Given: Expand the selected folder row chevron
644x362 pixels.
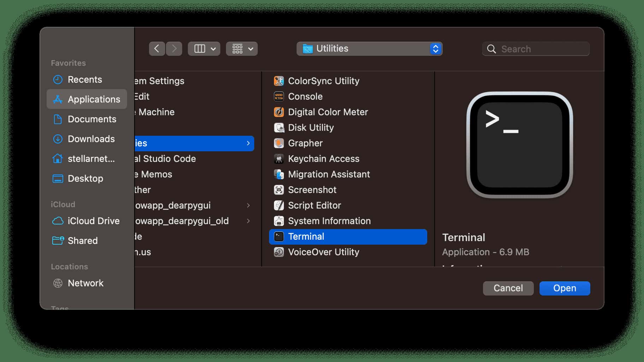Looking at the screenshot, I should [248, 143].
